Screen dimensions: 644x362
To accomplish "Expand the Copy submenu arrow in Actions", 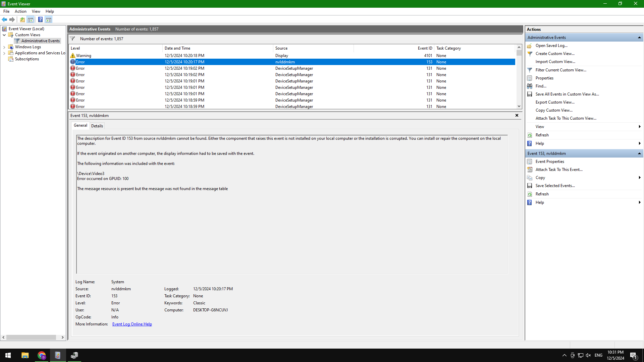I will click(640, 178).
